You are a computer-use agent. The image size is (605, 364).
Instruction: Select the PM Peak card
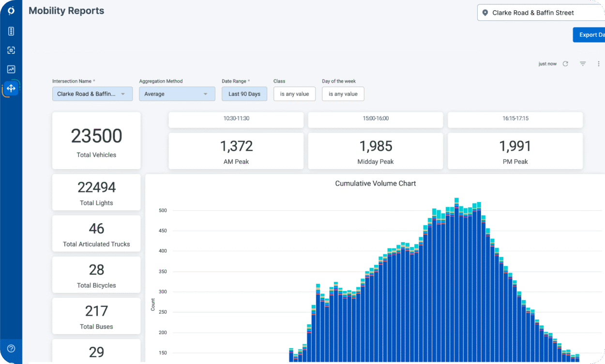pos(515,151)
